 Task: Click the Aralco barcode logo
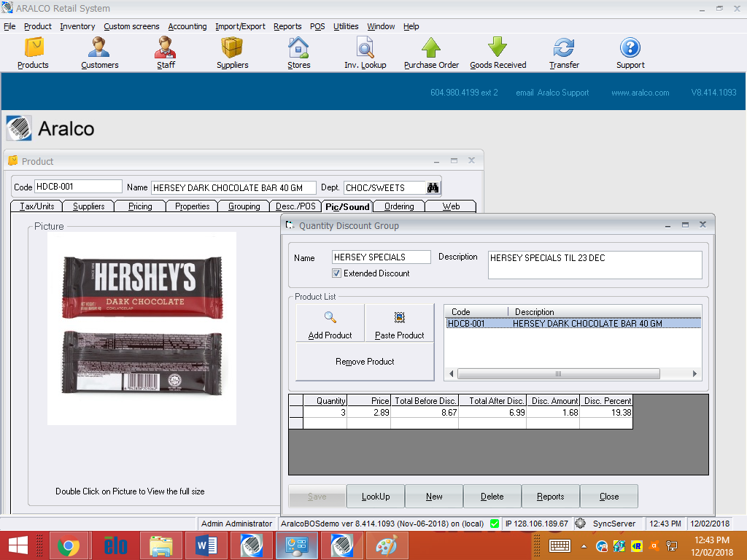(x=19, y=128)
